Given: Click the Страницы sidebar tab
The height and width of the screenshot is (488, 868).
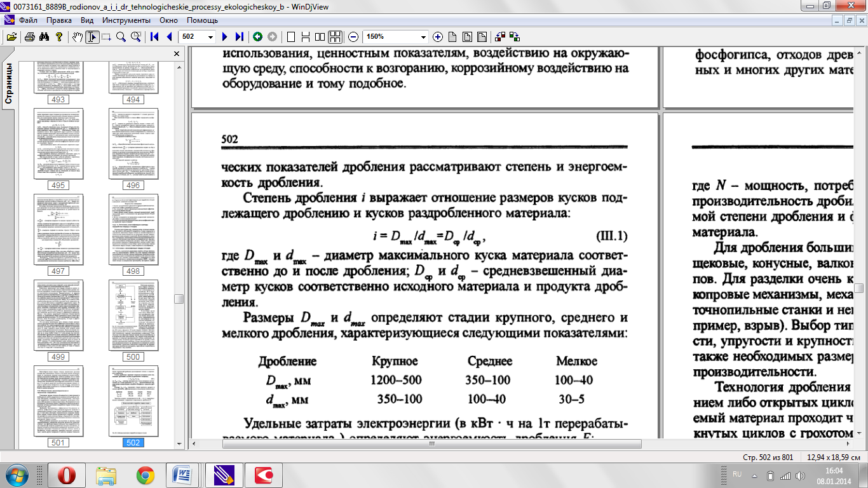Looking at the screenshot, I should [8, 83].
